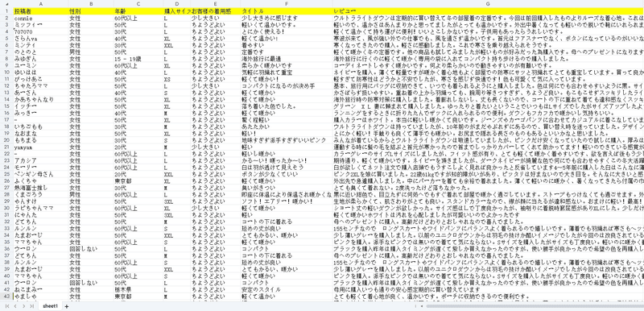Select column F header
Screen dimensions: 644x311
[x=287, y=3]
